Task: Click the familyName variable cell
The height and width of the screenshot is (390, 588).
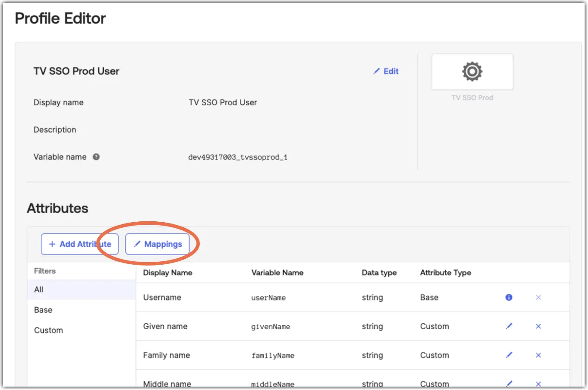Action: tap(273, 356)
